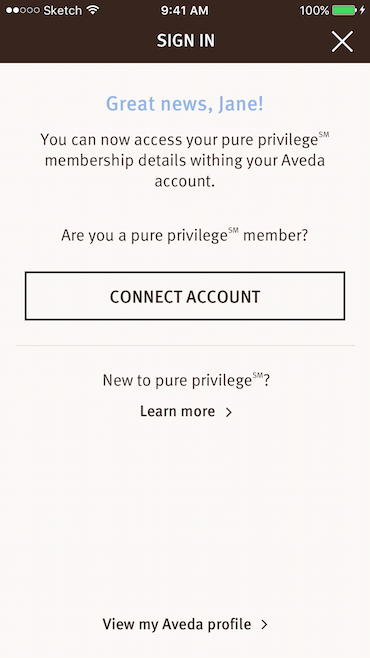
Task: Tap 'New to pure privilege?' text
Action: click(x=186, y=380)
